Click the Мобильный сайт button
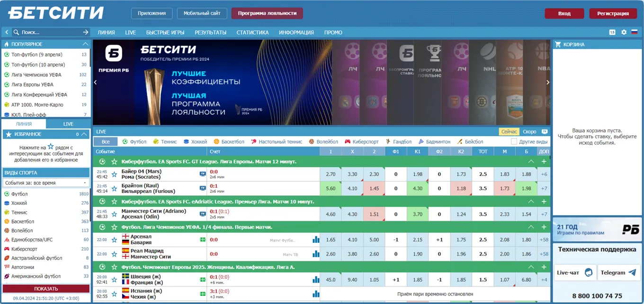Viewport: 644px width, 304px height. pyautogui.click(x=202, y=13)
